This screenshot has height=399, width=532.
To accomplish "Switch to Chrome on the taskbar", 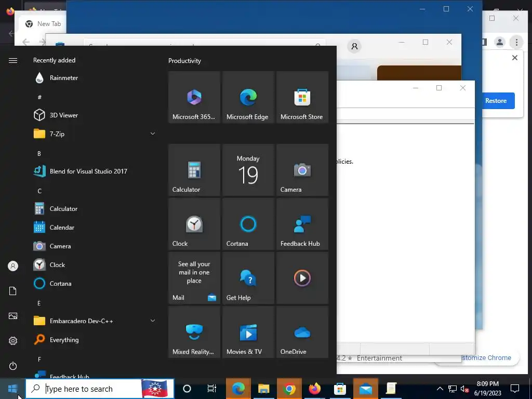I will (289, 389).
